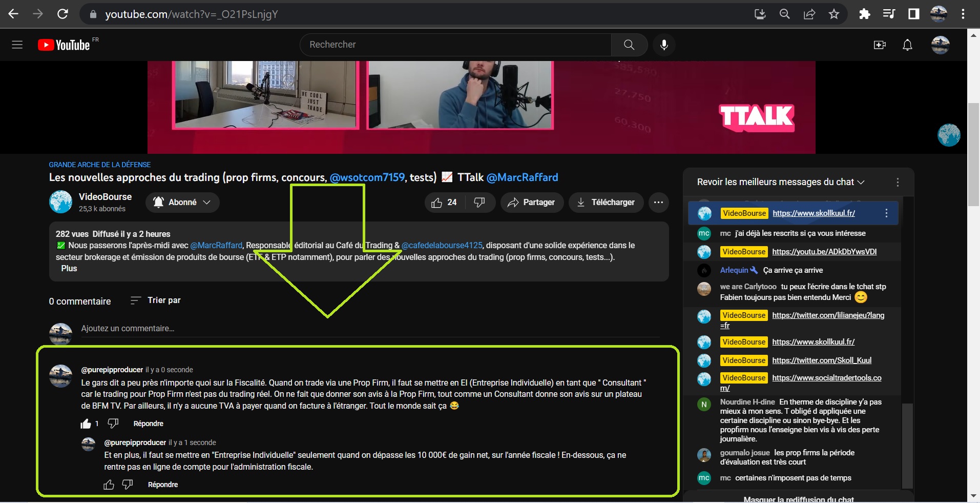Open the Chrome profile avatar in the toolbar

[939, 14]
